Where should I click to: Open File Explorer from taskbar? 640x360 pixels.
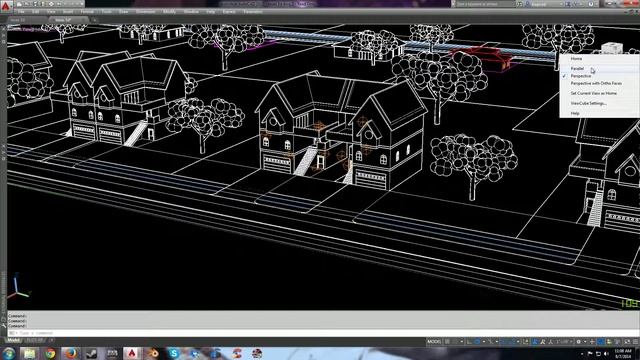click(29, 353)
